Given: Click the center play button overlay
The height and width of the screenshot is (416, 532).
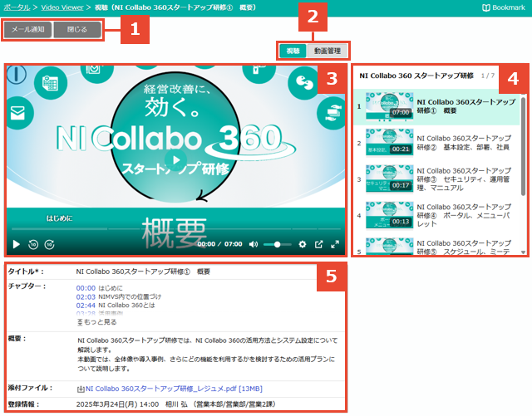Looking at the screenshot, I should (x=175, y=159).
